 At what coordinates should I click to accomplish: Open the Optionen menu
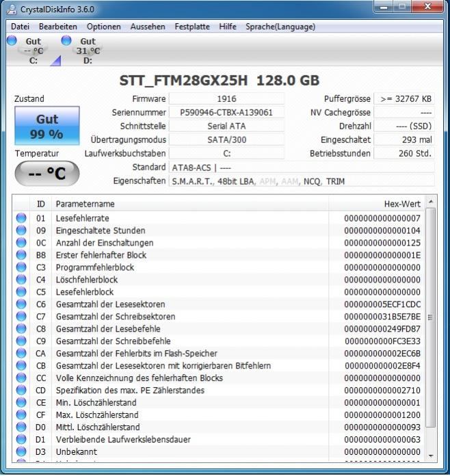coord(104,27)
